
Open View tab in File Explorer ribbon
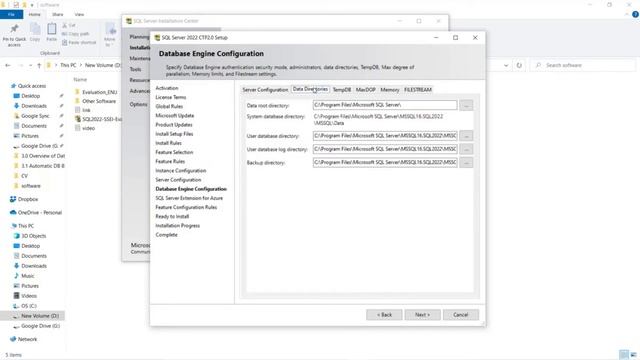[79, 14]
